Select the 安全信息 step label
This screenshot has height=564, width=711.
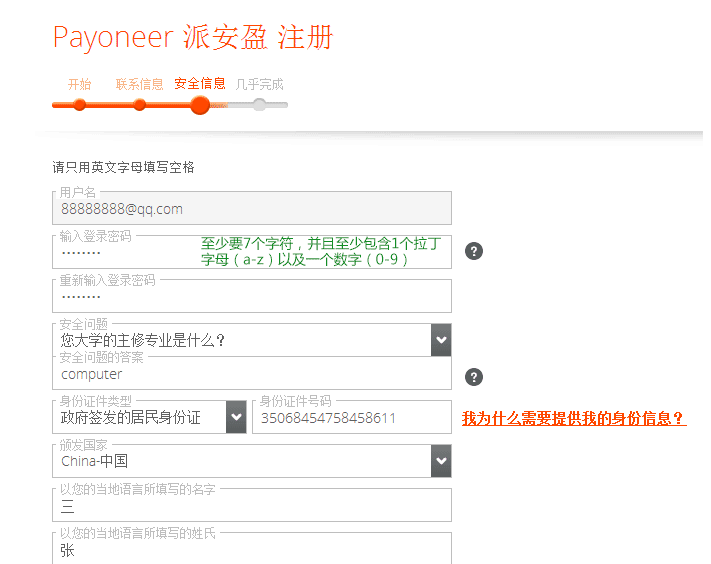pyautogui.click(x=200, y=83)
